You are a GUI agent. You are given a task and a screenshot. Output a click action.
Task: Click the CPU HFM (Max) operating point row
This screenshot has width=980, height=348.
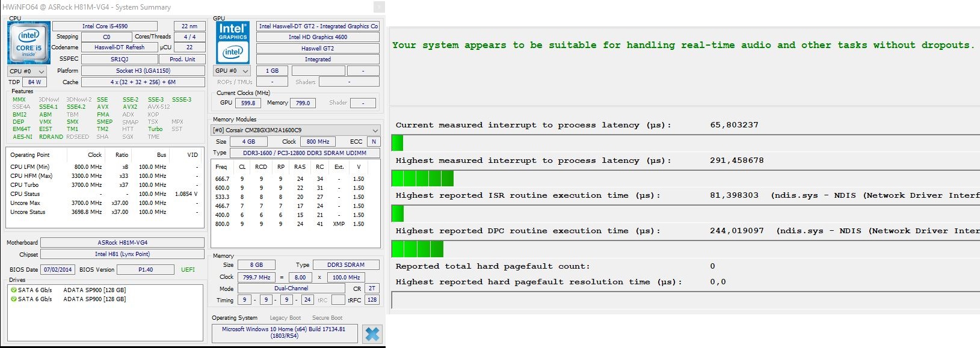104,176
